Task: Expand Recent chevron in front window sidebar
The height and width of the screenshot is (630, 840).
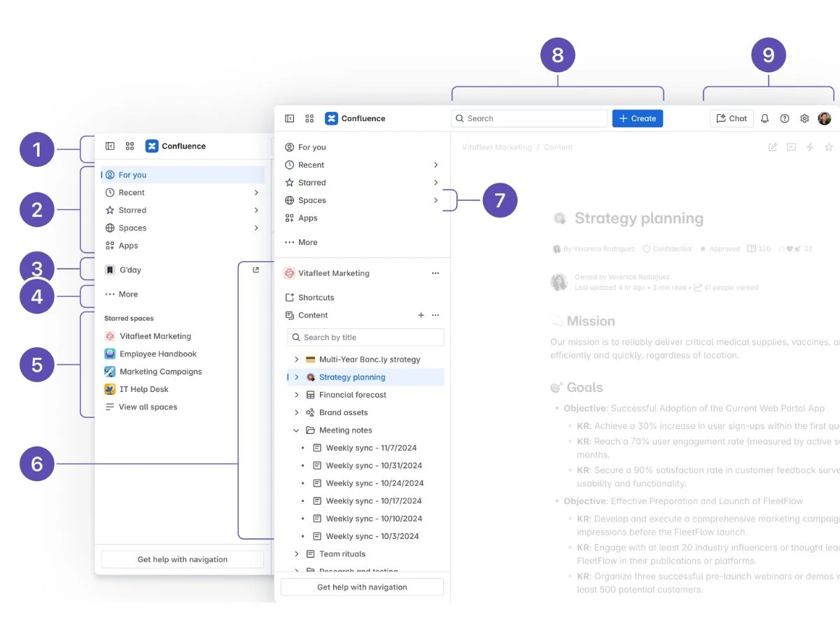Action: [x=435, y=165]
